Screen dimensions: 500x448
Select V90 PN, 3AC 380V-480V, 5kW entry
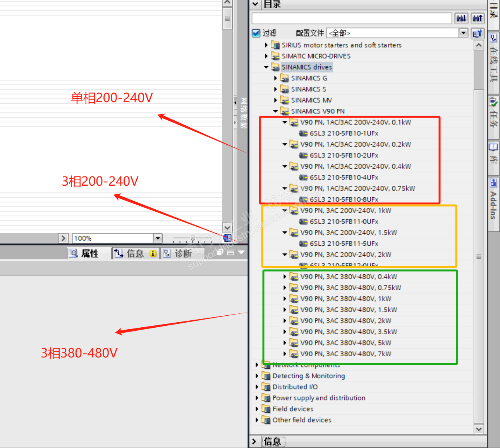pyautogui.click(x=346, y=343)
